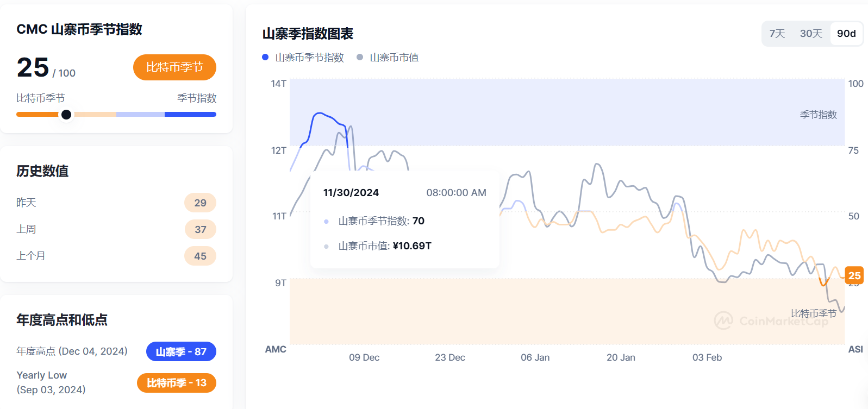This screenshot has width=868, height=409.
Task: Click the 23 Dec axis label
Action: pyautogui.click(x=450, y=357)
